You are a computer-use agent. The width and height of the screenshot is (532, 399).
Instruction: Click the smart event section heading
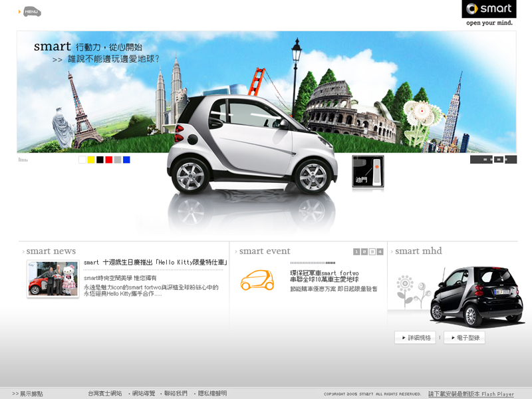tap(265, 251)
